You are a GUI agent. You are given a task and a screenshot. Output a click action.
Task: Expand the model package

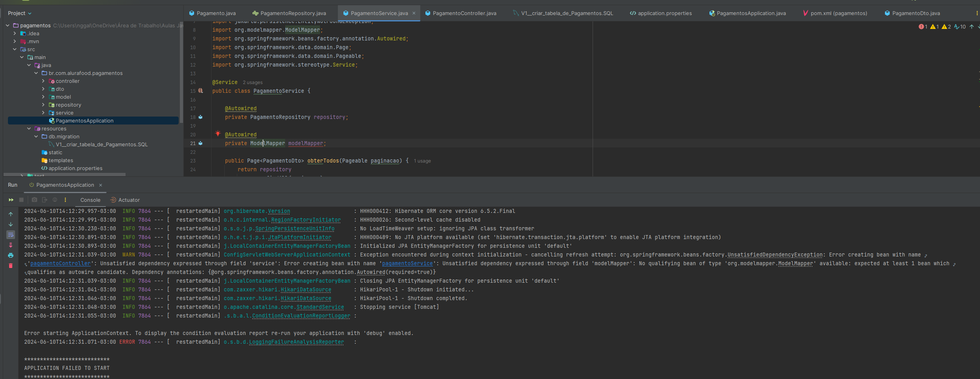pyautogui.click(x=43, y=97)
